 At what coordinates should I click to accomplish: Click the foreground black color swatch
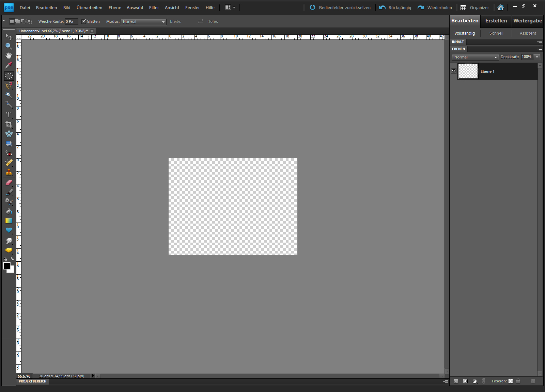point(6,266)
